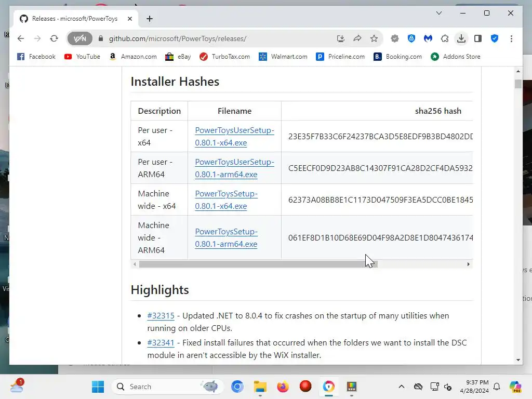Open the blue checkmark shield extension

click(x=495, y=38)
